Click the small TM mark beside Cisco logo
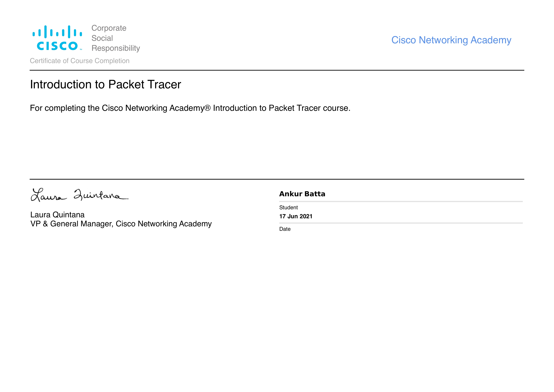Viewport: 554px width, 392px height. 81,49
